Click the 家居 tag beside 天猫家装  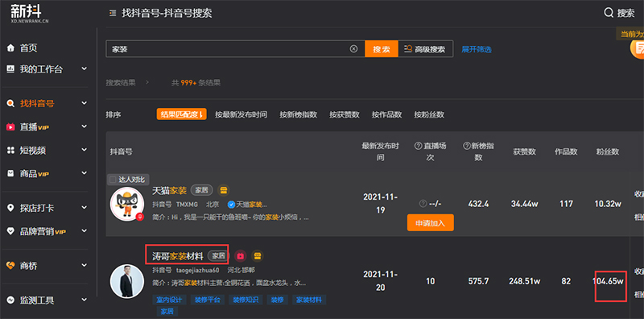click(x=202, y=190)
